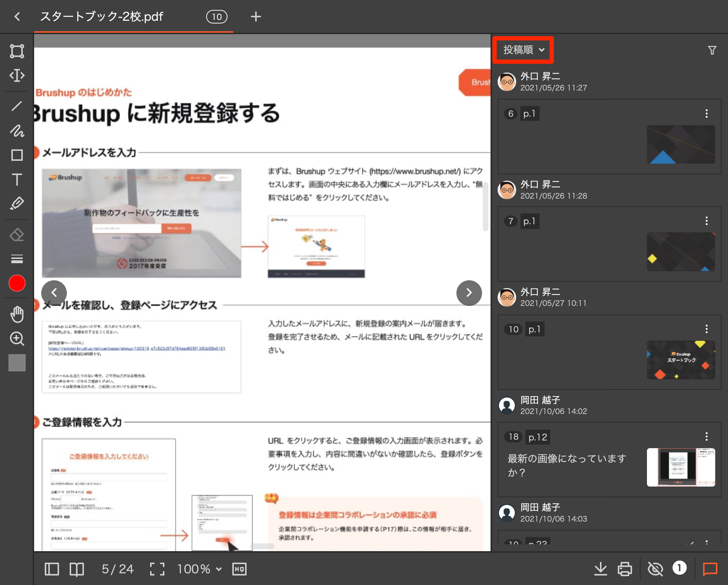Open the line thickness menu

[17, 259]
